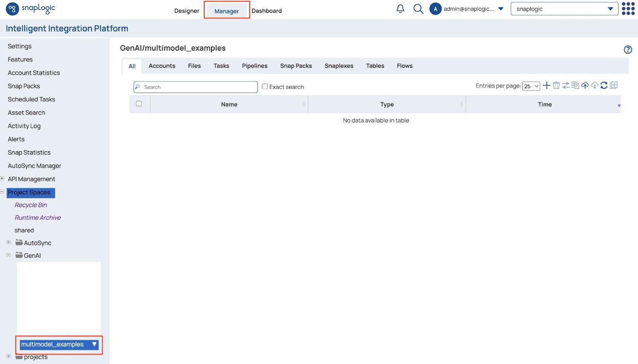Image resolution: width=638 pixels, height=364 pixels.
Task: Open help question mark icon
Action: click(628, 49)
